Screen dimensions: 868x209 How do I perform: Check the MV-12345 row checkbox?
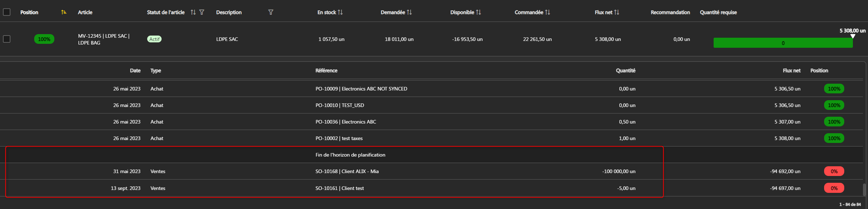6,39
